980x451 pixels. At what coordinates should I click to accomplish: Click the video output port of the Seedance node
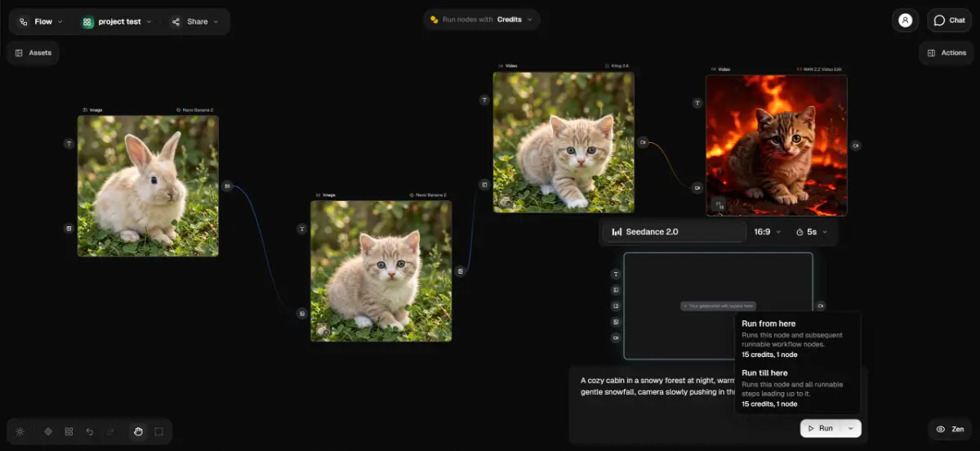[x=821, y=306]
